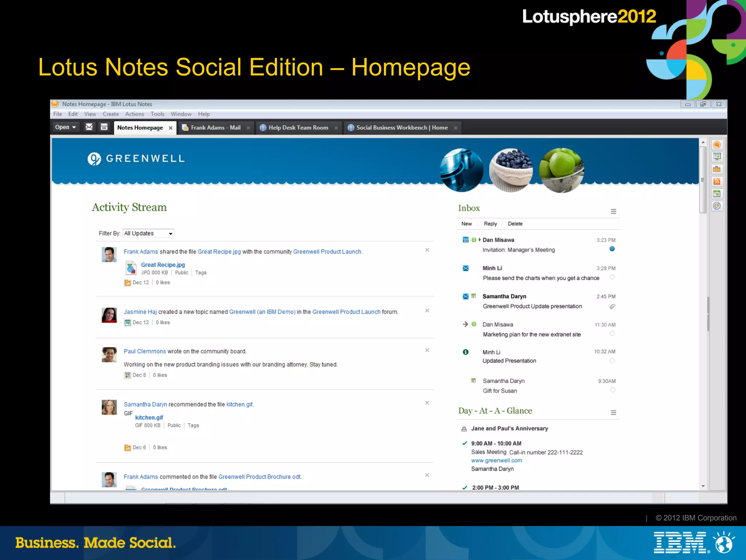
Task: Close the Notes Homepage tab
Action: click(x=170, y=128)
